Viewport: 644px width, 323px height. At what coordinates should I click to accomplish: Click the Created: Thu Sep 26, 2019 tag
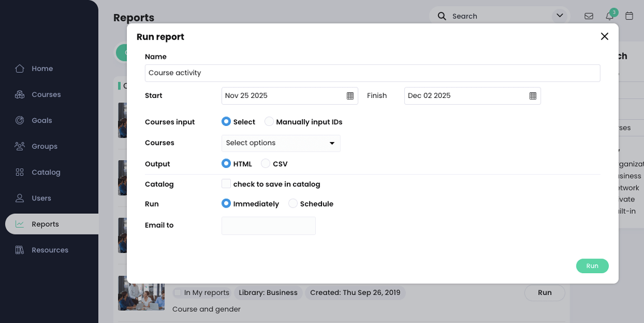pyautogui.click(x=356, y=293)
